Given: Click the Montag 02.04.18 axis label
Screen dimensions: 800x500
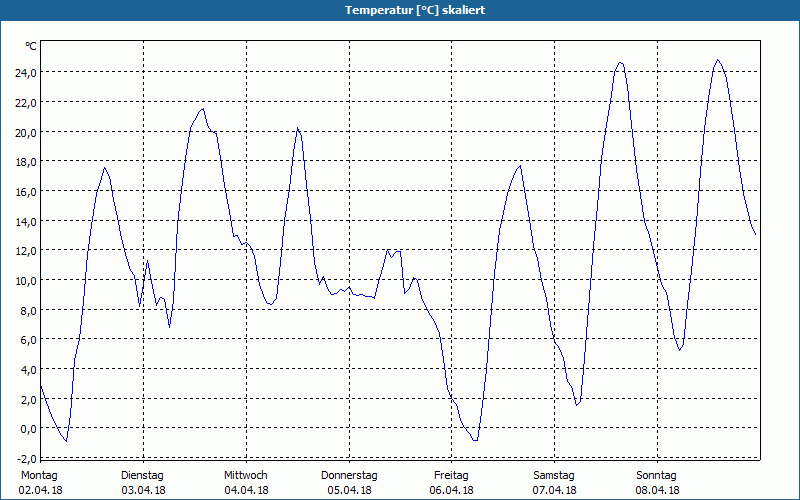Looking at the screenshot, I should pos(40,483).
